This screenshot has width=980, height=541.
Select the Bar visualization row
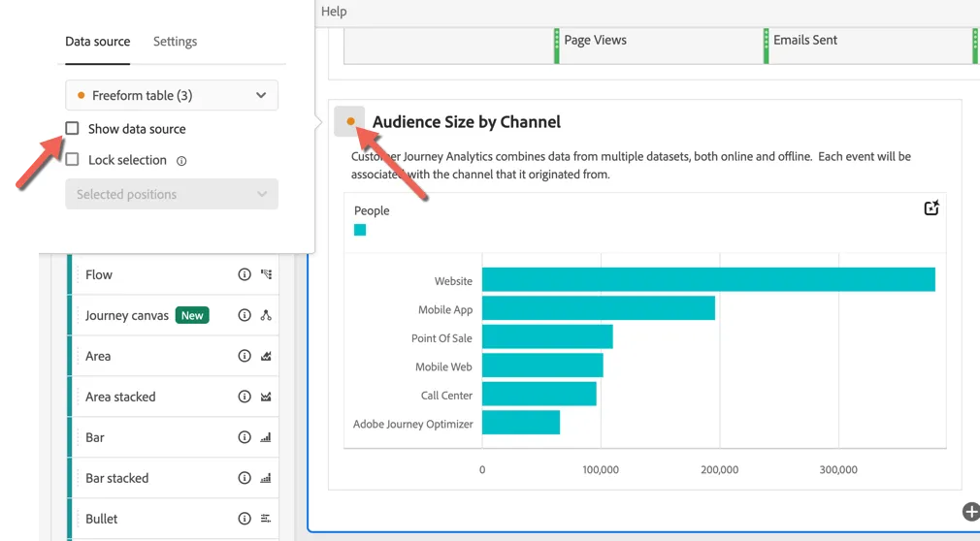[175, 436]
